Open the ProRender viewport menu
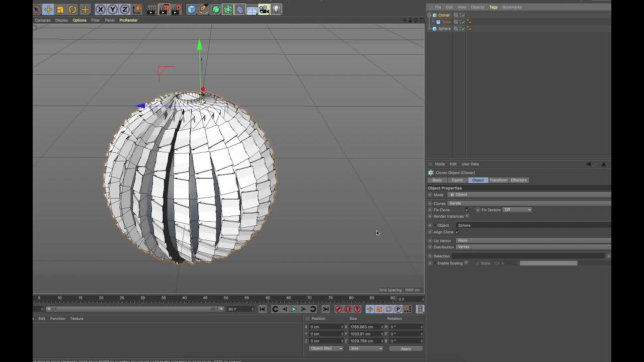This screenshot has height=362, width=644. (128, 20)
